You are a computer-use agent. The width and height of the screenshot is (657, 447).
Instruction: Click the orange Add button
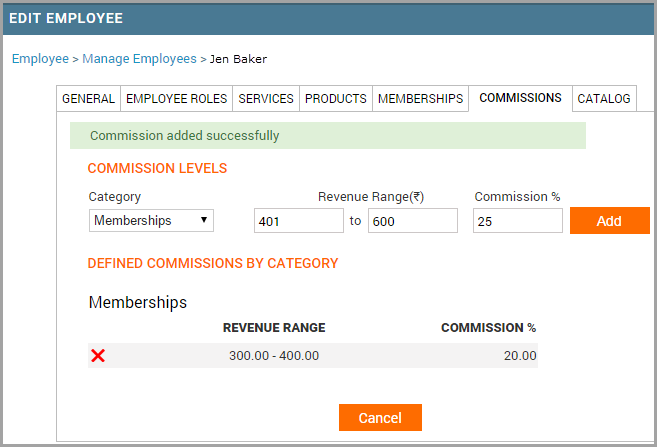[610, 220]
